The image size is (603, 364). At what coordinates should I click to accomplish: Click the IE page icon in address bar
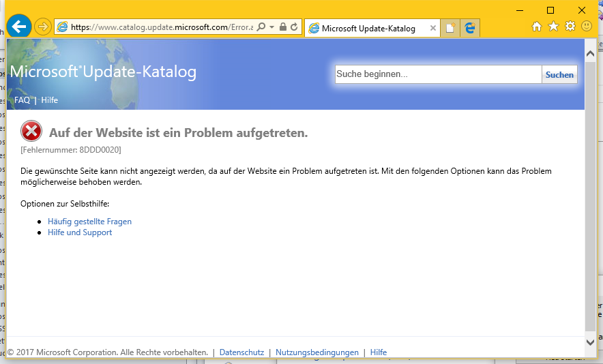point(62,27)
